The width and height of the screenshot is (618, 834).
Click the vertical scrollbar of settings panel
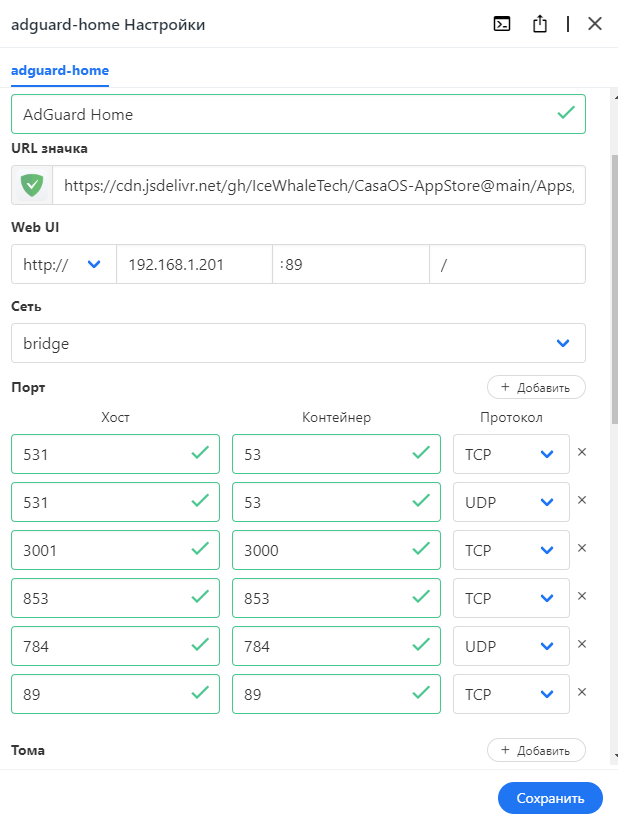pos(614,290)
